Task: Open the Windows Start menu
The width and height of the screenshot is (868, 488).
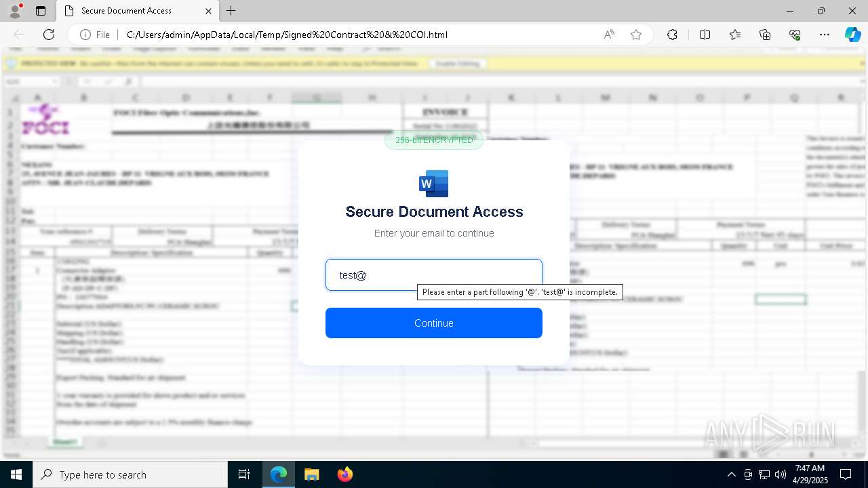Action: pyautogui.click(x=16, y=474)
